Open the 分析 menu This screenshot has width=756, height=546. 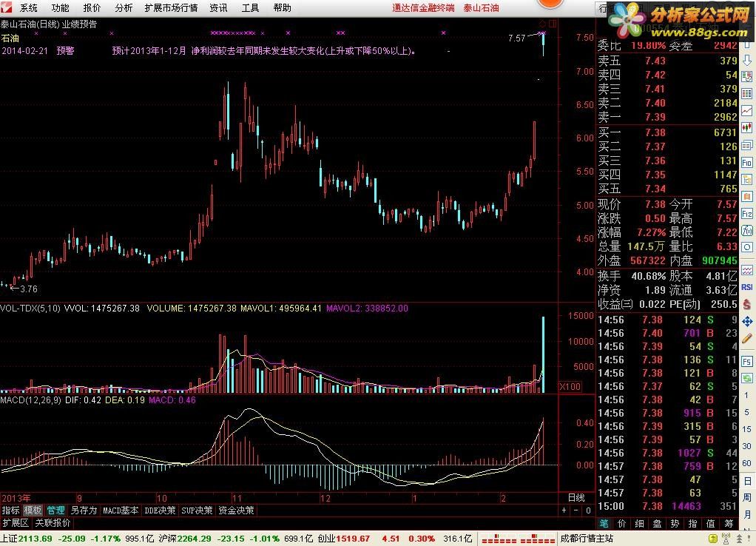pos(124,7)
